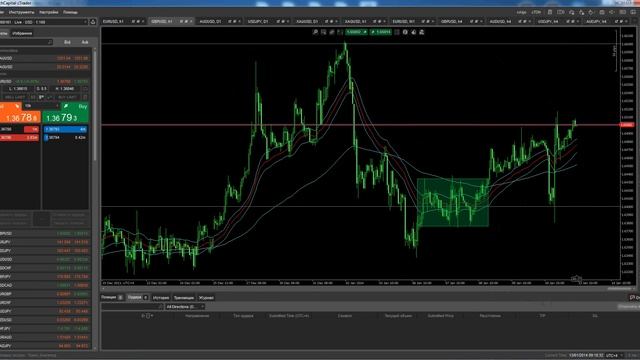Click the round icon in the chart toolbar
This screenshot has height=360, width=640.
(x=405, y=32)
